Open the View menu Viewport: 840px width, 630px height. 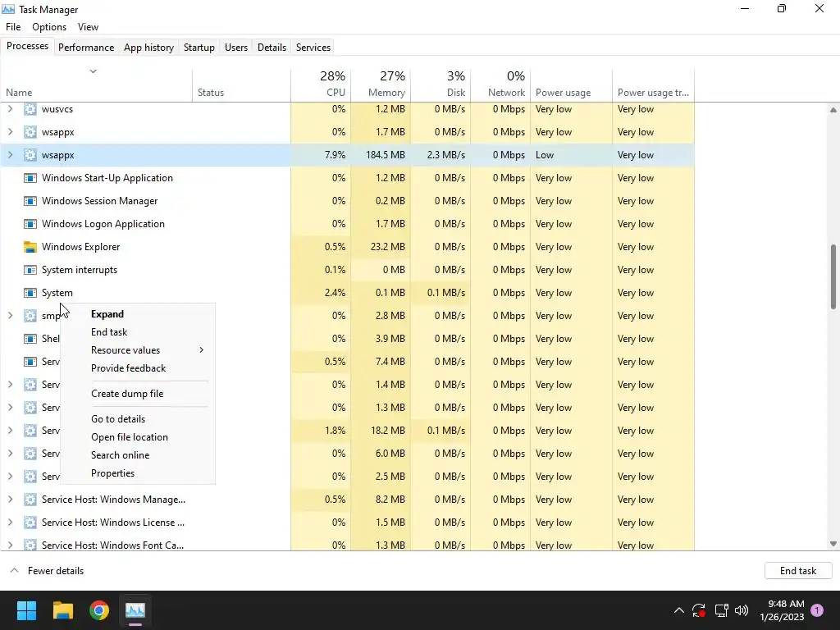(88, 27)
